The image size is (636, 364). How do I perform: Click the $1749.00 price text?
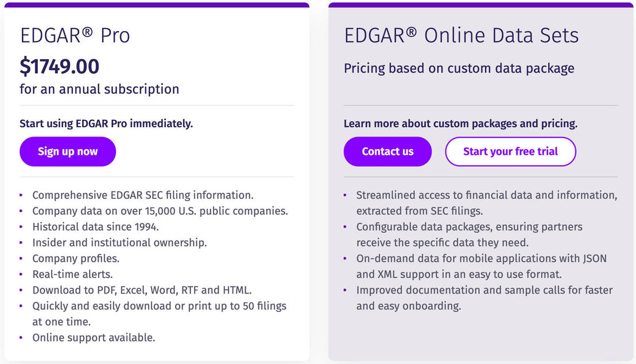[x=59, y=65]
